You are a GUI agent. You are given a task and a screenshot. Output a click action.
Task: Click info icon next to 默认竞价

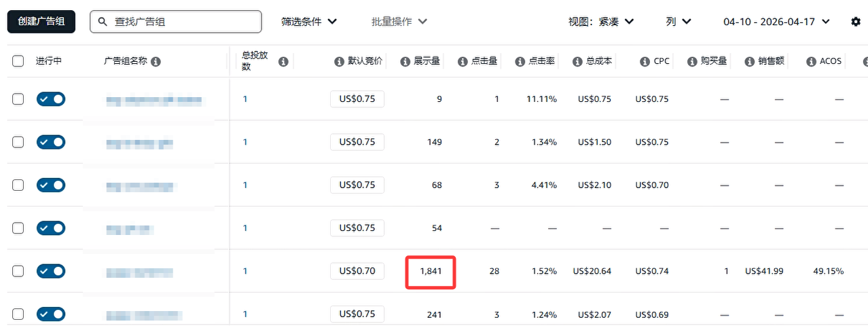(x=339, y=62)
